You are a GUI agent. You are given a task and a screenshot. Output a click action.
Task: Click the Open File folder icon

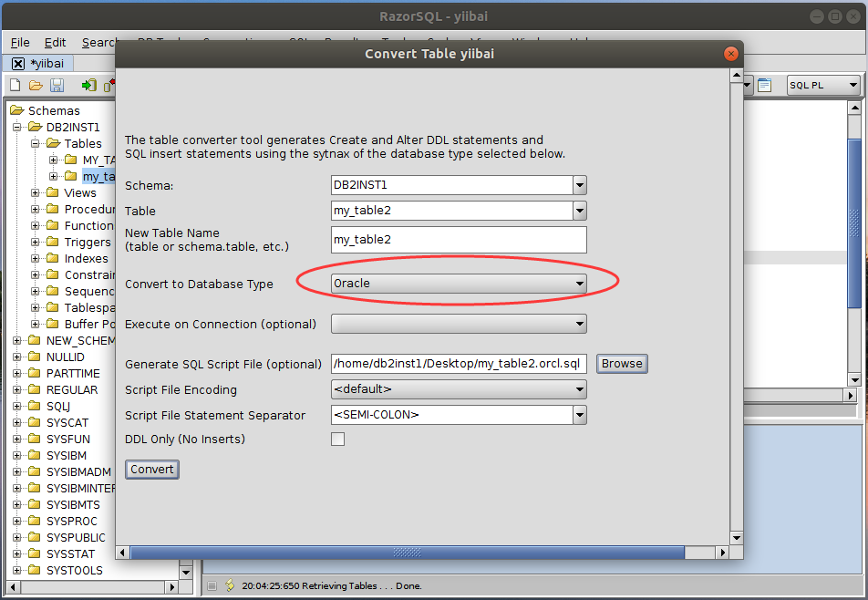36,86
